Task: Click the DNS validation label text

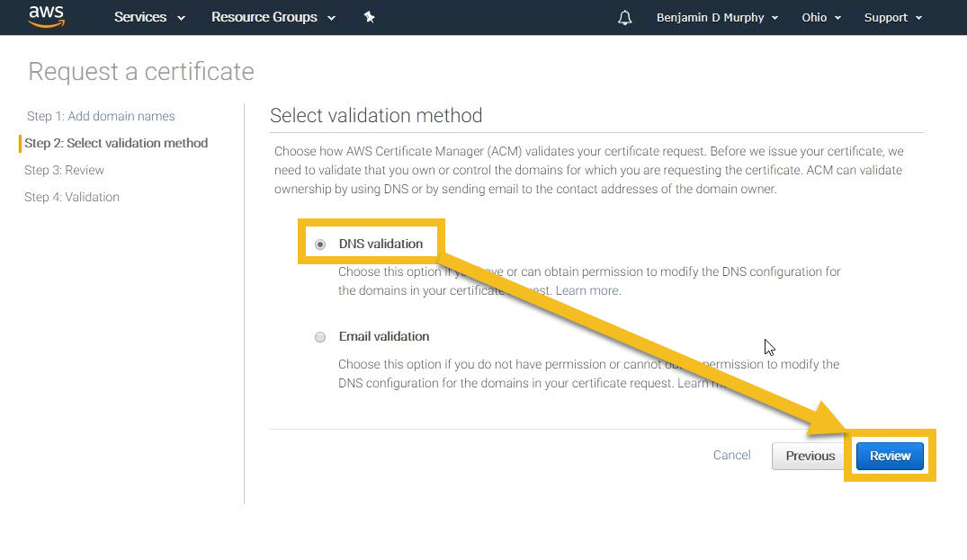Action: point(381,244)
